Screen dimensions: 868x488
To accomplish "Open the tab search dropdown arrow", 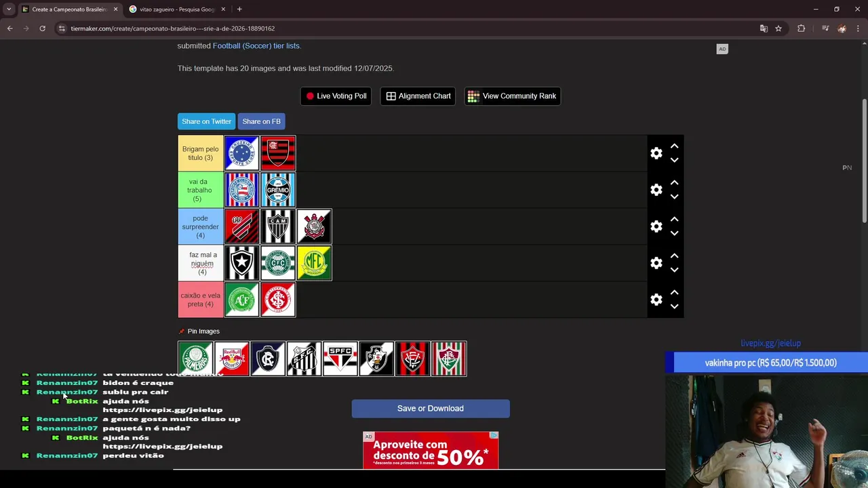I will coord(9,9).
